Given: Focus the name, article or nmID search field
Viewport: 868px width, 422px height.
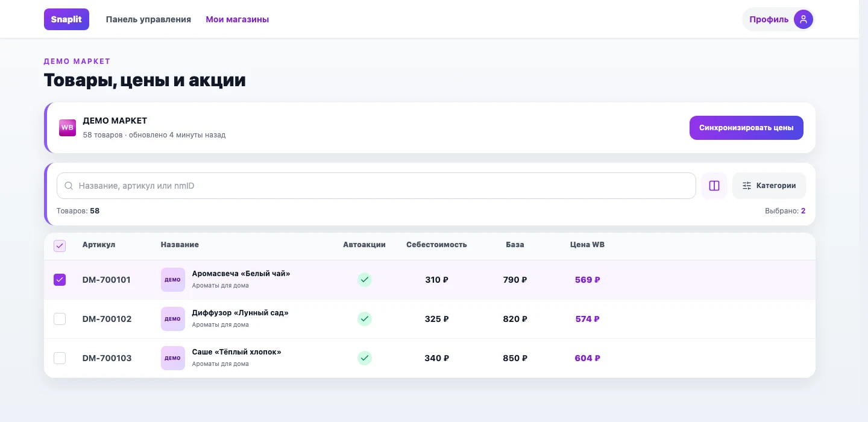Looking at the screenshot, I should point(376,186).
